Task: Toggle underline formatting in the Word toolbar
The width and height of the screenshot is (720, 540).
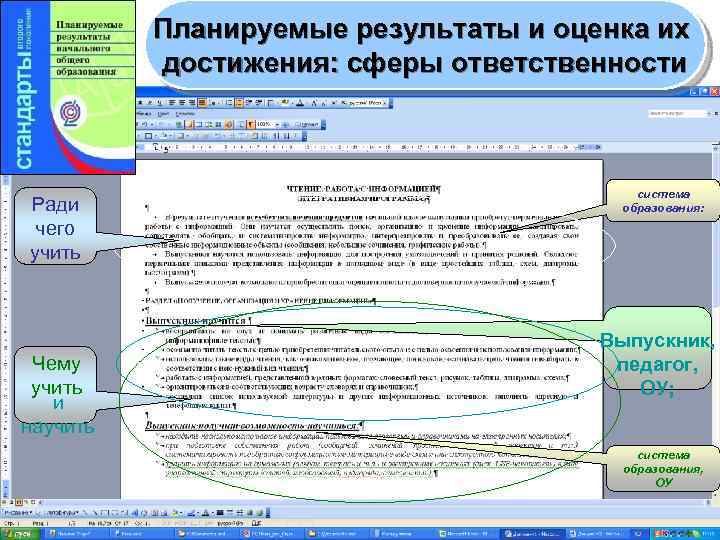Action: [160, 102]
